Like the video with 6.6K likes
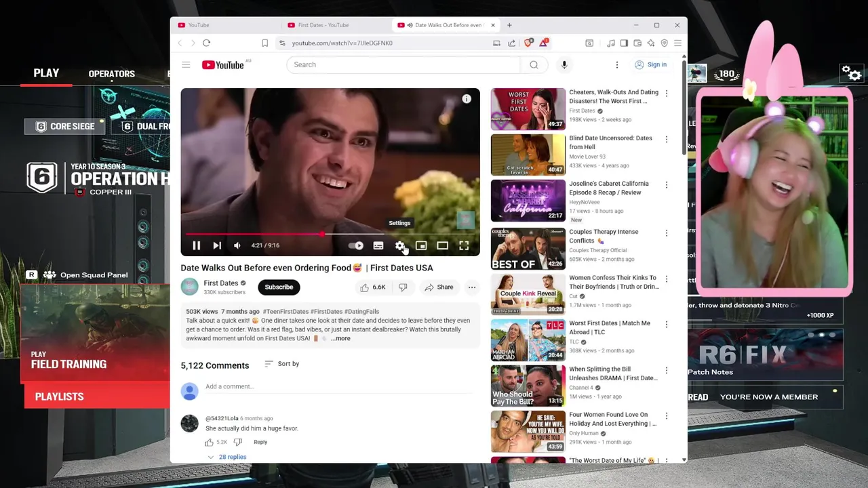The width and height of the screenshot is (868, 488). tap(373, 287)
